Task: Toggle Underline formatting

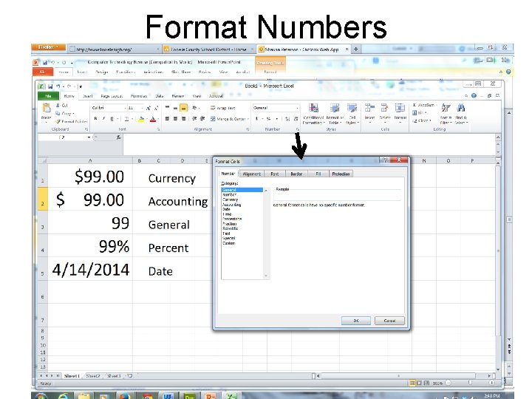Action: 112,119
